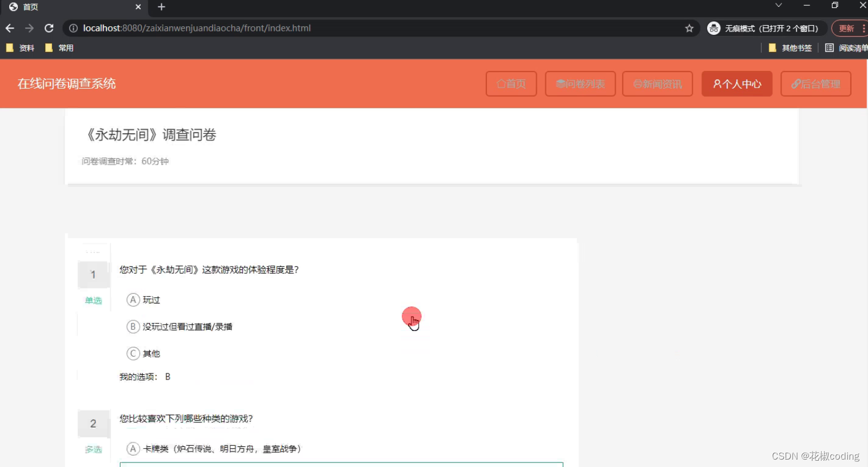Open the tab search dropdown arrow

click(778, 5)
